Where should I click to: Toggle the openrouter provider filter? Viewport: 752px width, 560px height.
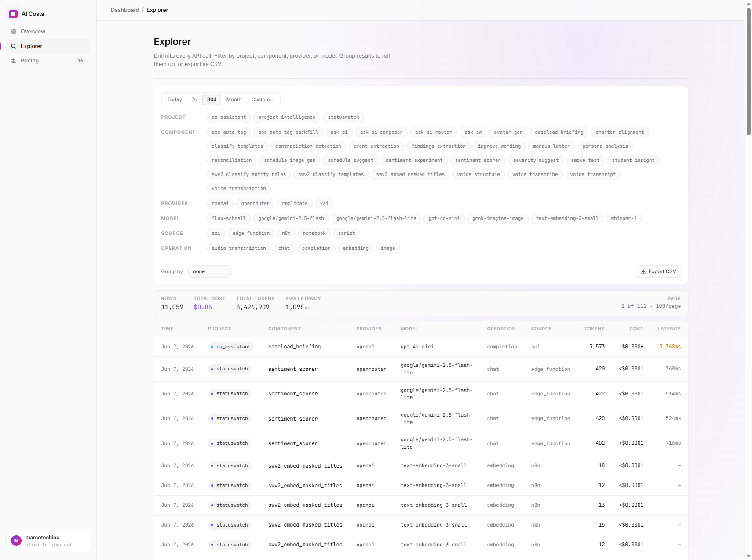click(x=255, y=204)
